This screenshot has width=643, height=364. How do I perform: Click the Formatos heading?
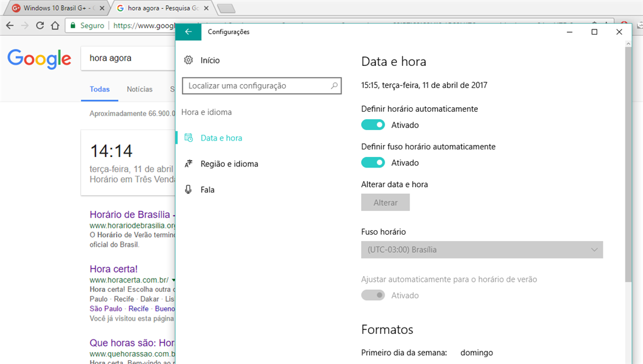pyautogui.click(x=387, y=329)
